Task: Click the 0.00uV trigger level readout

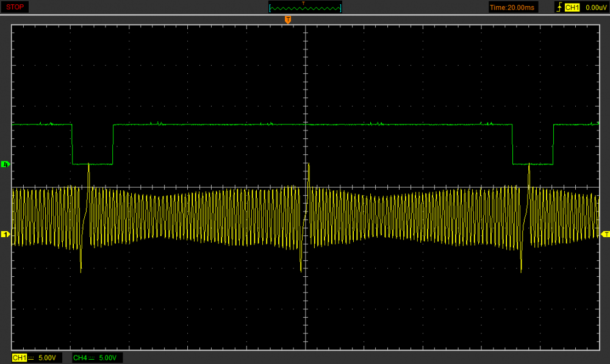Action: 595,7
